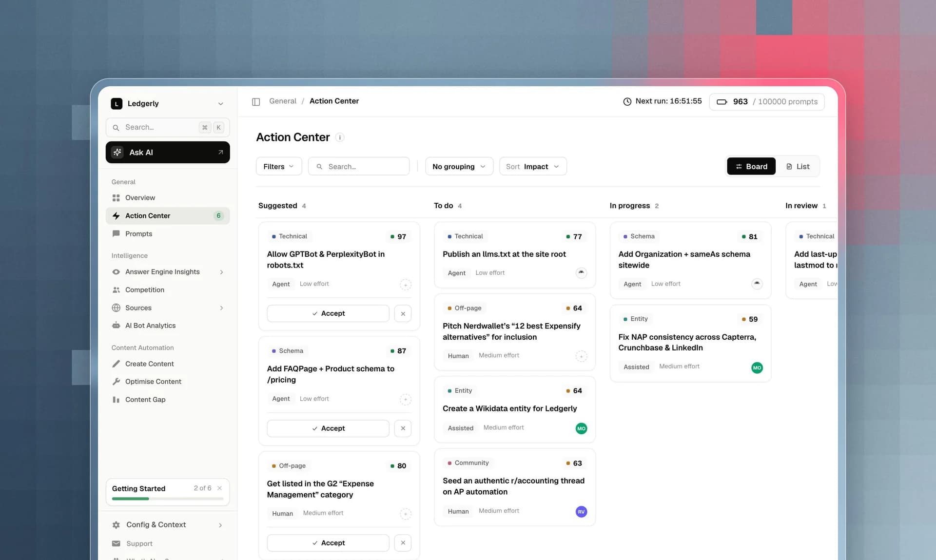The image size is (936, 560).
Task: Open Competition section
Action: [168, 290]
